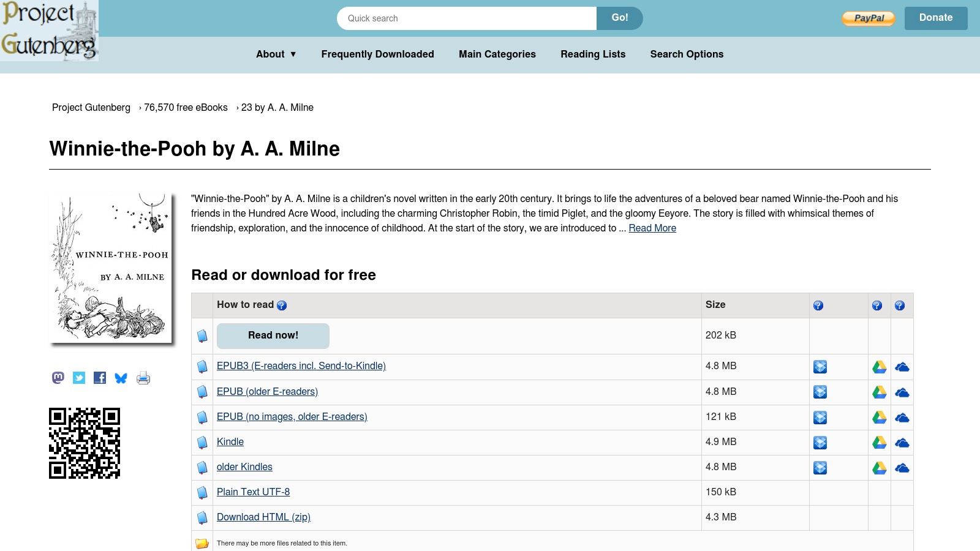The image size is (980, 551).
Task: Open Google Drive column help icon
Action: tap(877, 305)
